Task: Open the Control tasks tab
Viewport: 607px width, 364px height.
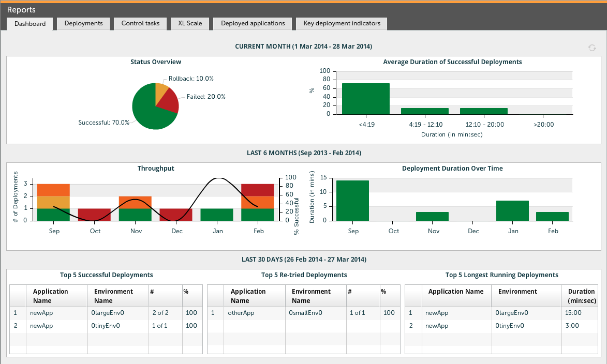Action: [140, 23]
